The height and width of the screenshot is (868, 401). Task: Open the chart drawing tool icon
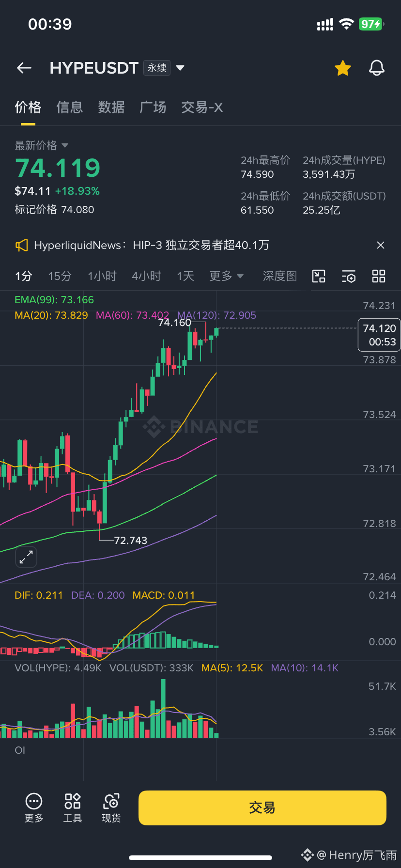(319, 276)
